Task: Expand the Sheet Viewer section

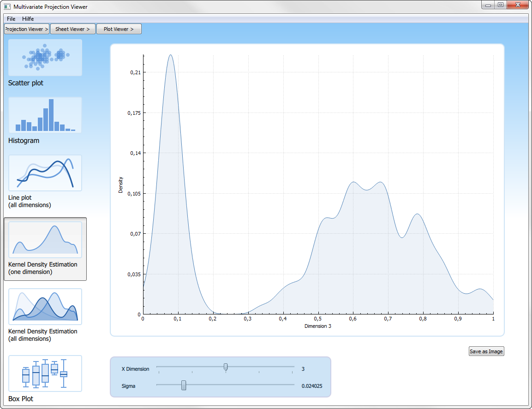Action: tap(72, 29)
